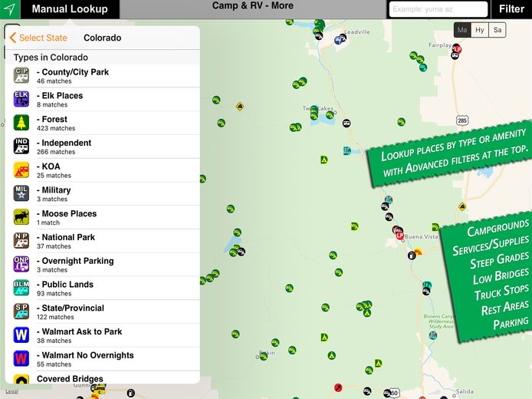Tap red circular marker near bottom of map
Viewport: 532px width, 399px height.
(x=338, y=387)
